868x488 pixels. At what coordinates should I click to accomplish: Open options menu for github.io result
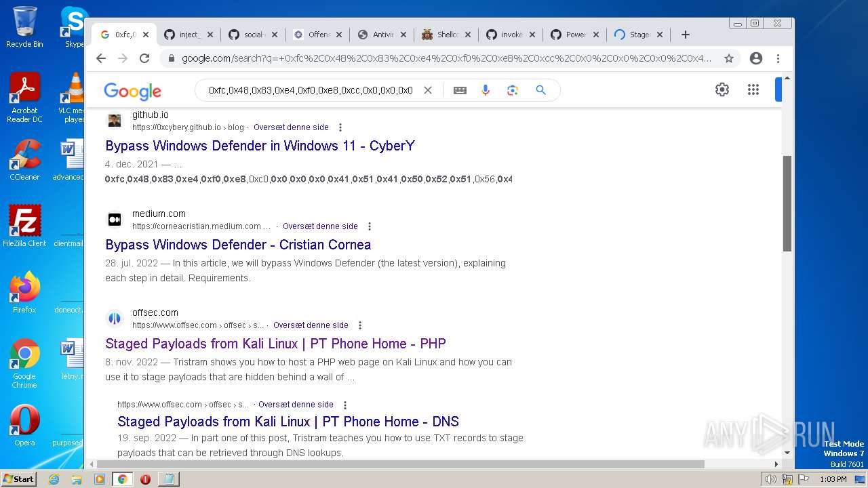pos(340,127)
